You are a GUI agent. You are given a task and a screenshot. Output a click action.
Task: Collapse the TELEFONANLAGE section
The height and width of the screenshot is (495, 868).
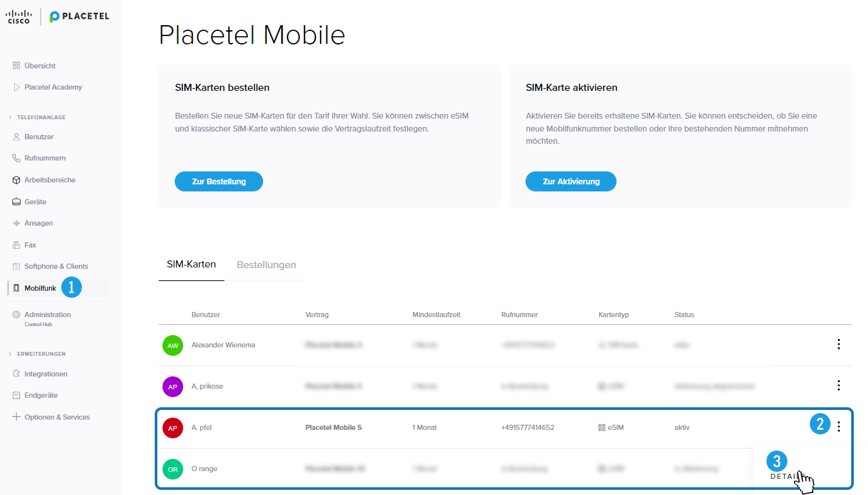[x=10, y=117]
